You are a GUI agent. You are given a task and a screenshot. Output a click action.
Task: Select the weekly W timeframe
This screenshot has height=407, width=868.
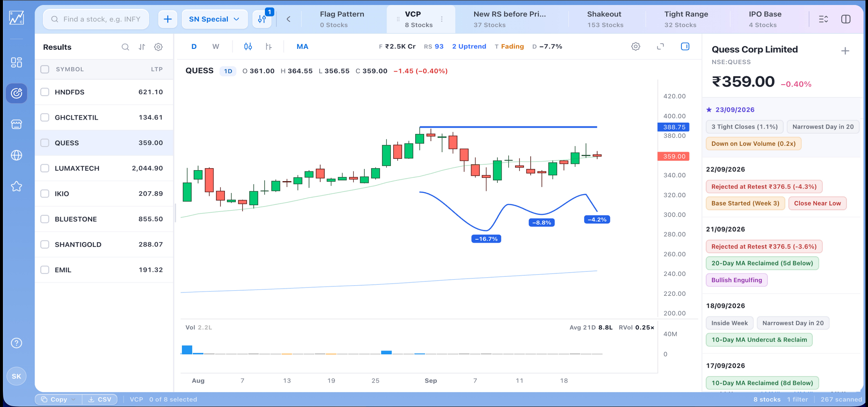coord(216,46)
